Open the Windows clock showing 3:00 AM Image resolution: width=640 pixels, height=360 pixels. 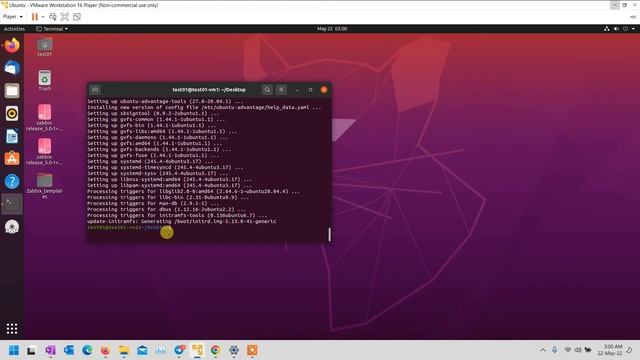click(610, 350)
